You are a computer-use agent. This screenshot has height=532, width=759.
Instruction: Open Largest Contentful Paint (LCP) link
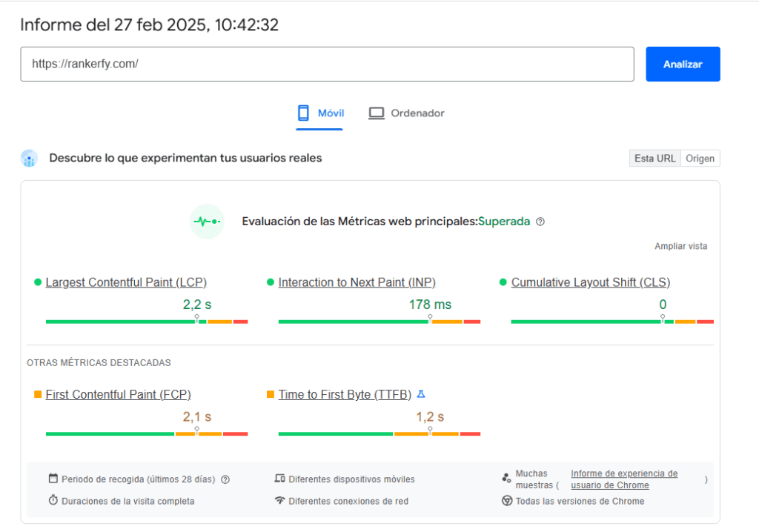coord(126,282)
